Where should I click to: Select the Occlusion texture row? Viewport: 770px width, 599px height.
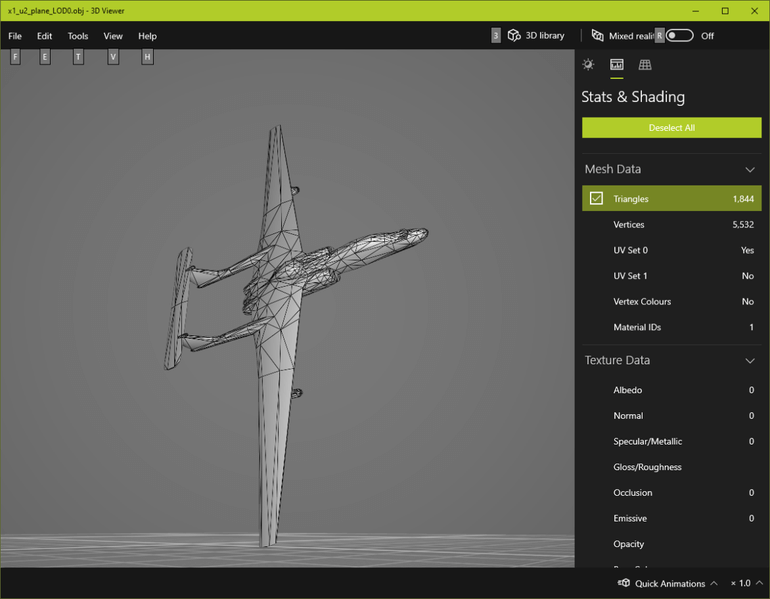(672, 492)
